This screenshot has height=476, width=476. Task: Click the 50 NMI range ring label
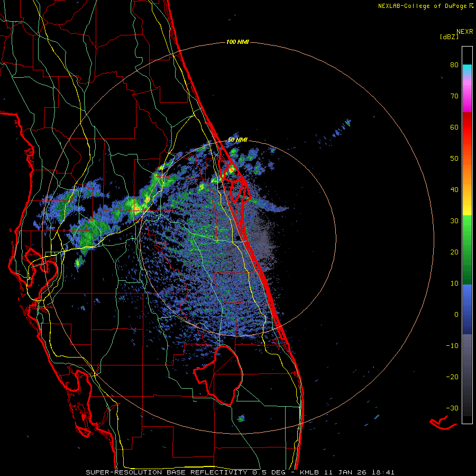237,140
